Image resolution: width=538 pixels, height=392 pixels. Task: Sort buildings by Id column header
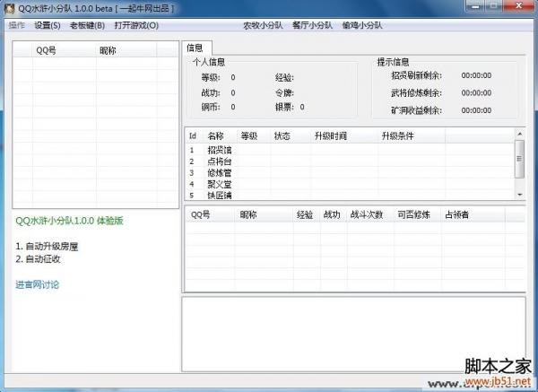tap(195, 136)
